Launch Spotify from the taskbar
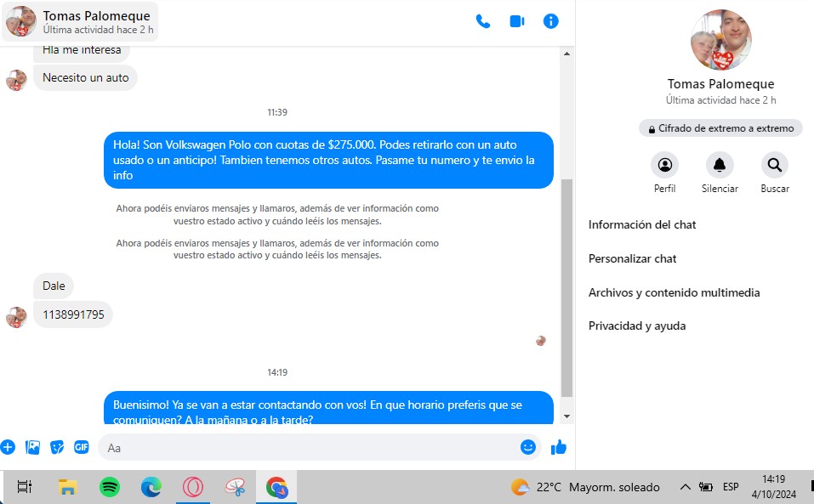Screen dimensions: 814x504 point(110,487)
